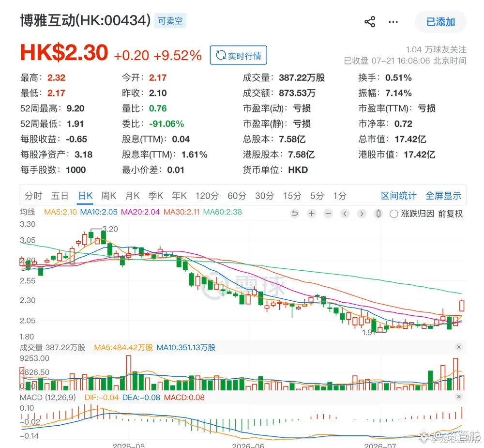This screenshot has width=484, height=448.
Task: Switch to 60分 interval tab
Action: tap(237, 196)
